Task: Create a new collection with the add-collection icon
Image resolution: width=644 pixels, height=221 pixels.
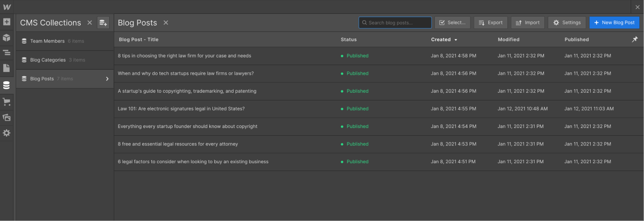Action: tap(103, 22)
